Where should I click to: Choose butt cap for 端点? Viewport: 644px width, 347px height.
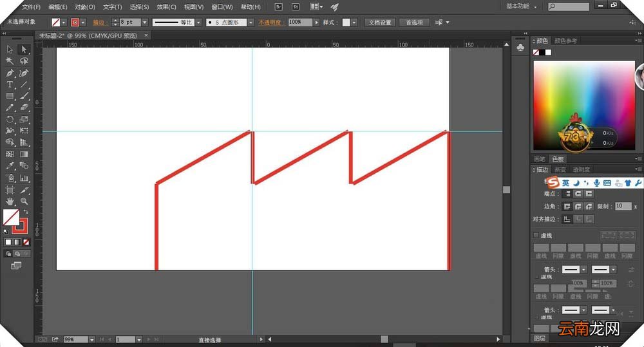point(567,193)
